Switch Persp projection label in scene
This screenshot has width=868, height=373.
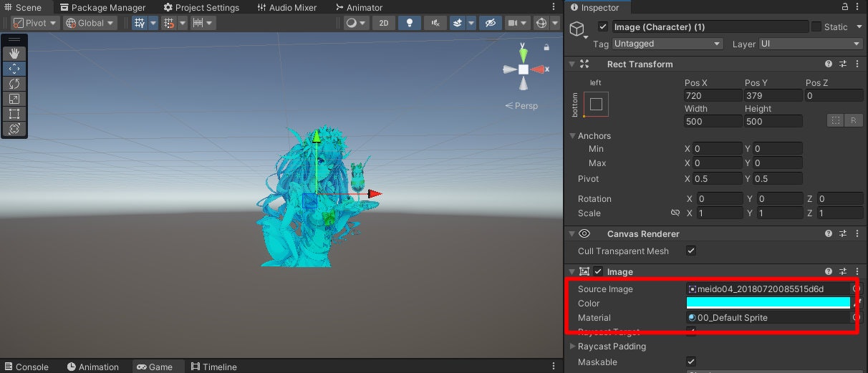pyautogui.click(x=521, y=106)
